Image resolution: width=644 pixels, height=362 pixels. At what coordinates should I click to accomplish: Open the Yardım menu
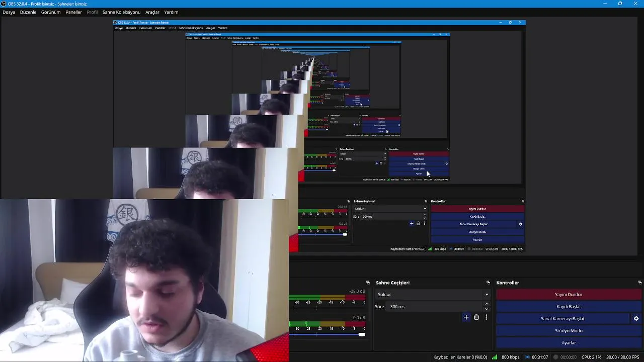tap(171, 12)
